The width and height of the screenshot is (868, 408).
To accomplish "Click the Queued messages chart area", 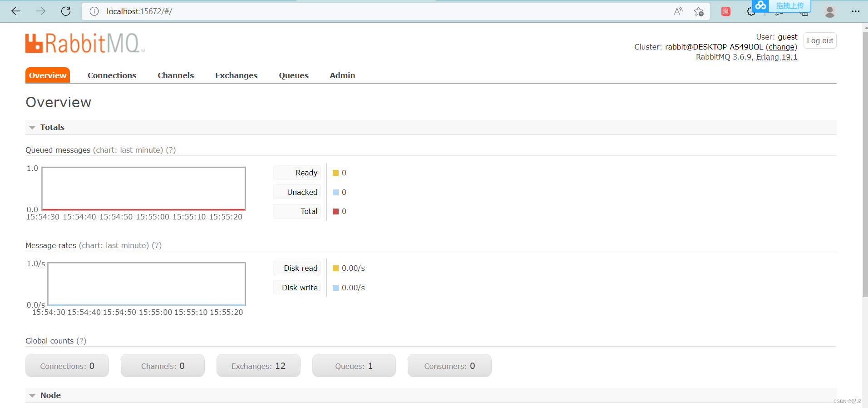I will [x=144, y=189].
